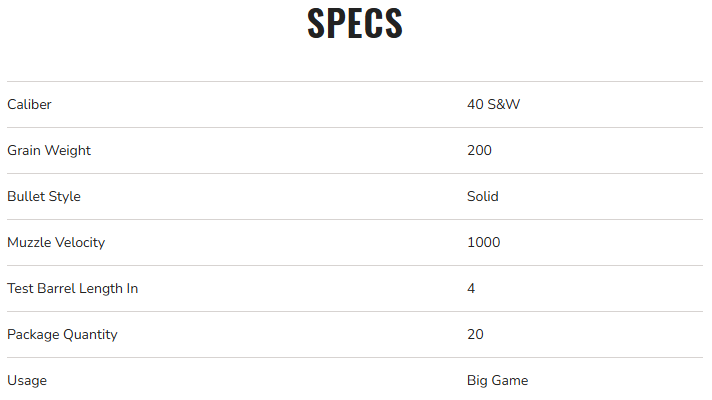This screenshot has height=400, width=712.
Task: Click the Caliber label
Action: click(29, 104)
